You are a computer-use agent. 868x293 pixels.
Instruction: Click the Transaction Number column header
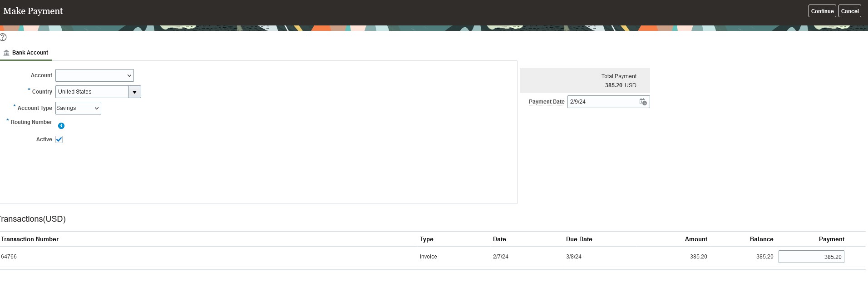click(x=30, y=239)
